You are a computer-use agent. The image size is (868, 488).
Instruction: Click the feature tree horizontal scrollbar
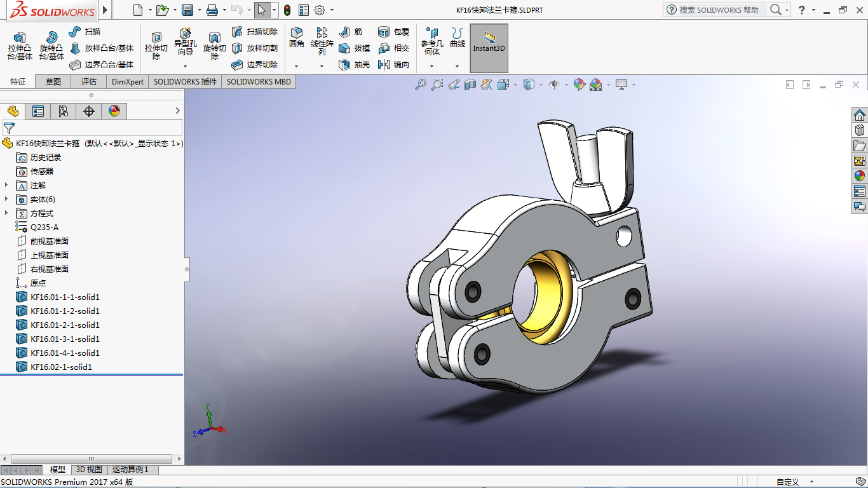tap(92, 459)
